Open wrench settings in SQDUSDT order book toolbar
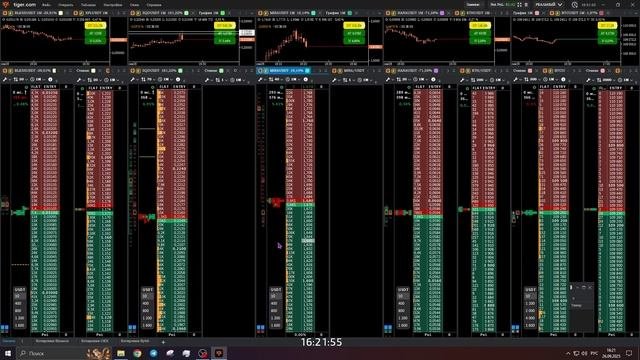This screenshot has width=640, height=360. click(x=133, y=80)
